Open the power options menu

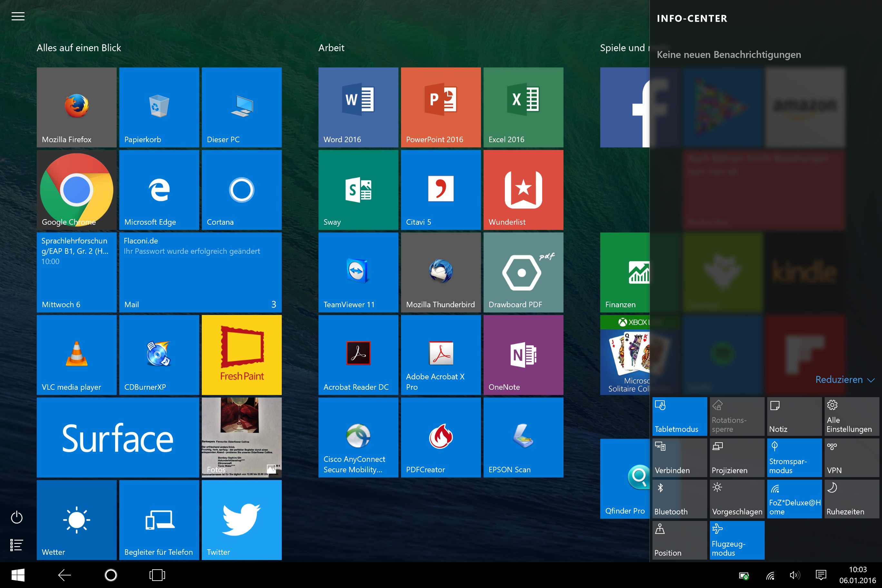point(16,517)
